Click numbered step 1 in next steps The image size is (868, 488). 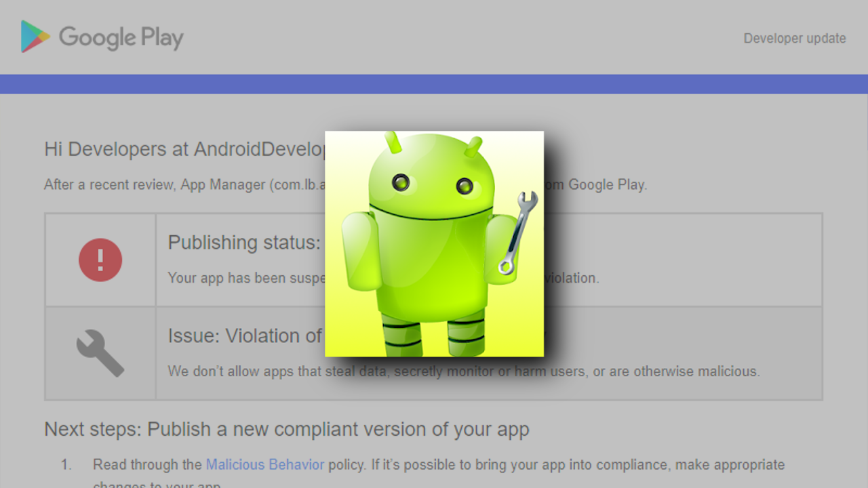65,464
